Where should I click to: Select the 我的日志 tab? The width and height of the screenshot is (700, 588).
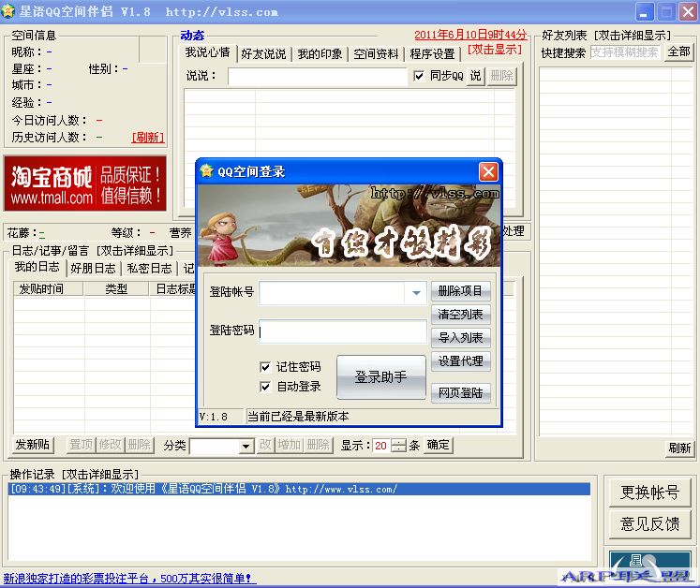pyautogui.click(x=37, y=267)
